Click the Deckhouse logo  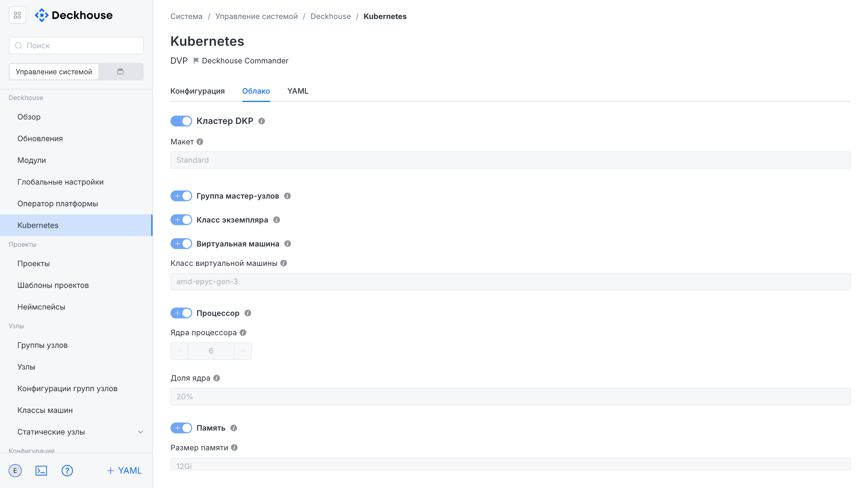point(74,15)
